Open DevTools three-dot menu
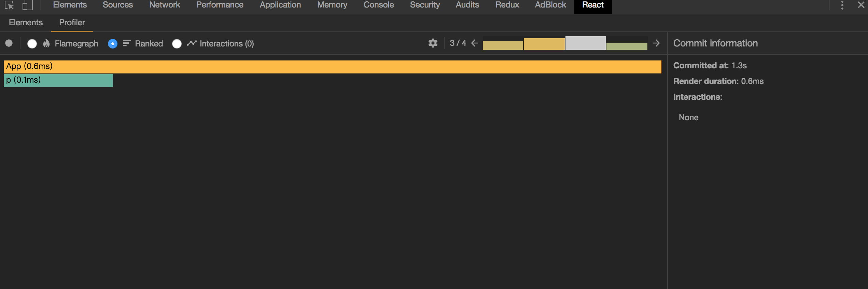 coord(842,5)
